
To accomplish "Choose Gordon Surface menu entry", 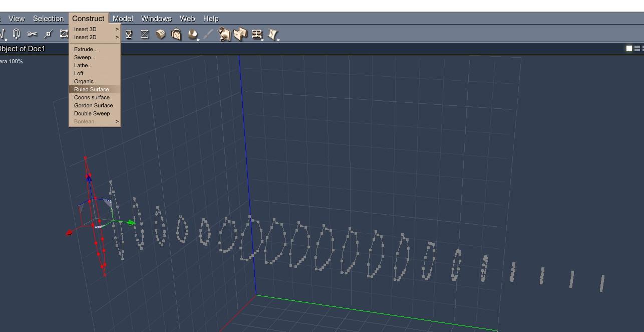I will (95, 105).
